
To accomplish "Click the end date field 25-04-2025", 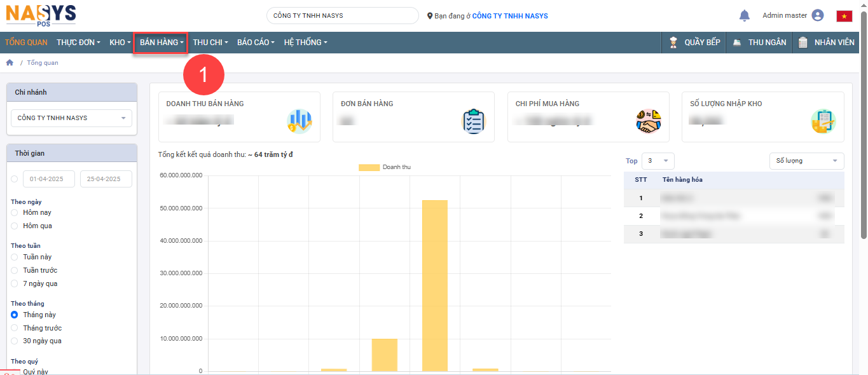I will tap(106, 179).
